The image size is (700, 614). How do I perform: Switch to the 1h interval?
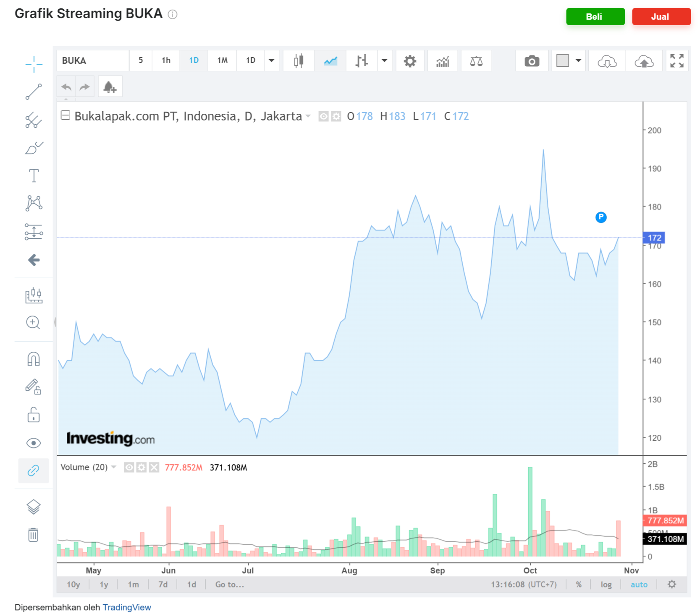166,60
